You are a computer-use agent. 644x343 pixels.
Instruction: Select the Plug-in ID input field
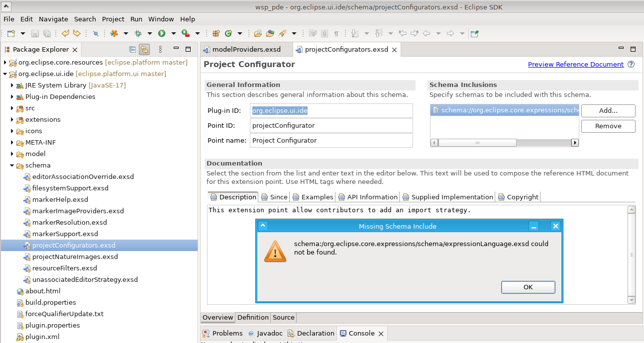point(331,110)
